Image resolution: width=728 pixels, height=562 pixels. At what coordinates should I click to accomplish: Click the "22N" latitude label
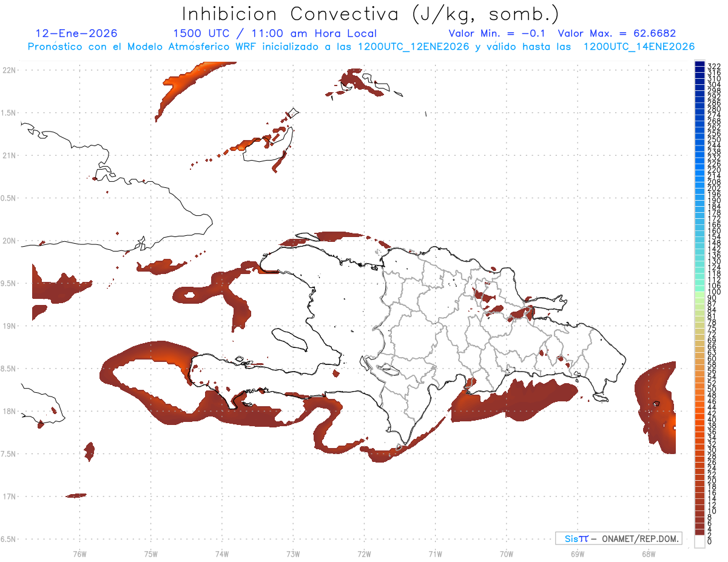point(8,70)
